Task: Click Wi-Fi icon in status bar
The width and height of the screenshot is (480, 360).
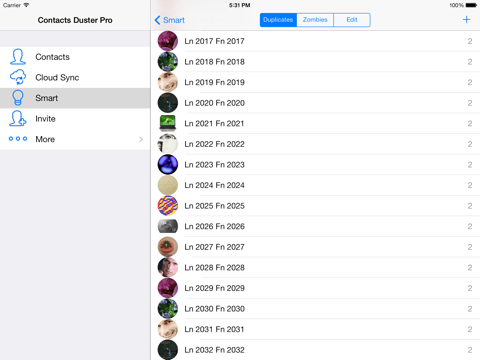Action: point(26,5)
